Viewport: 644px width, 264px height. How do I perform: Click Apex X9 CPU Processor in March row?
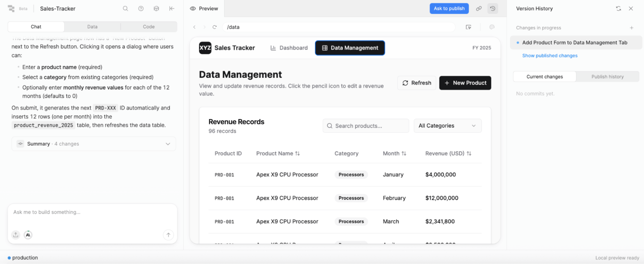(287, 222)
